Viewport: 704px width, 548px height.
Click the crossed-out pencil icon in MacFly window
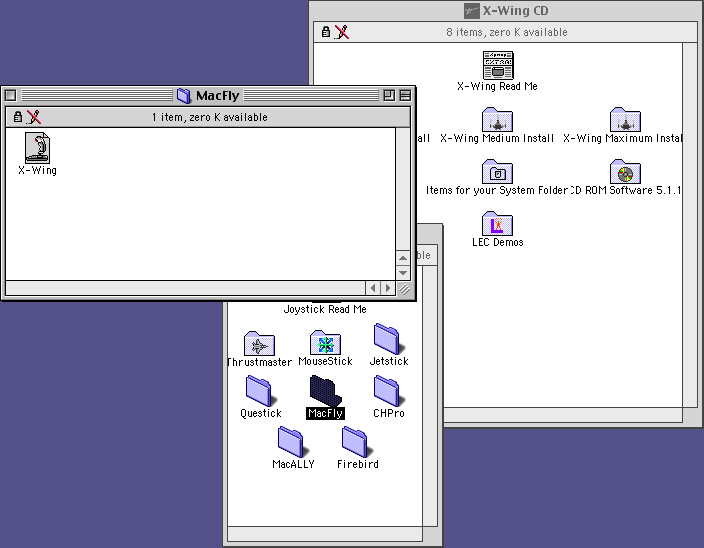34,117
